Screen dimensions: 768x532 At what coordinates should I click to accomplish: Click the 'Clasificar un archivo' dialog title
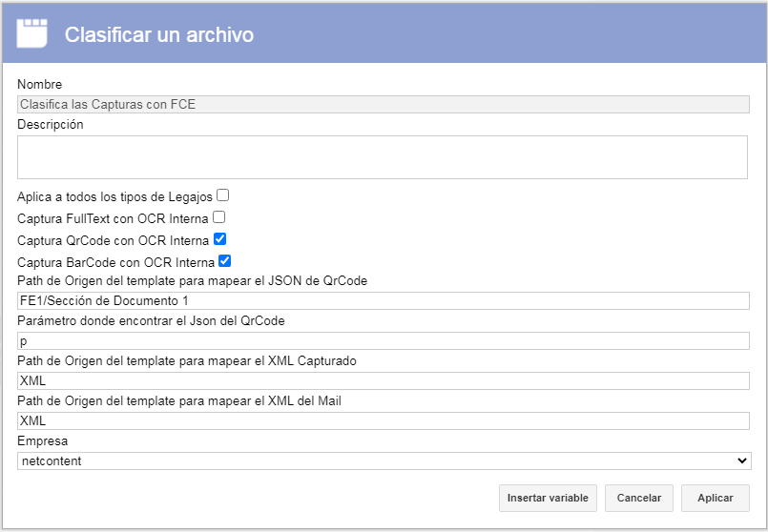pyautogui.click(x=159, y=34)
